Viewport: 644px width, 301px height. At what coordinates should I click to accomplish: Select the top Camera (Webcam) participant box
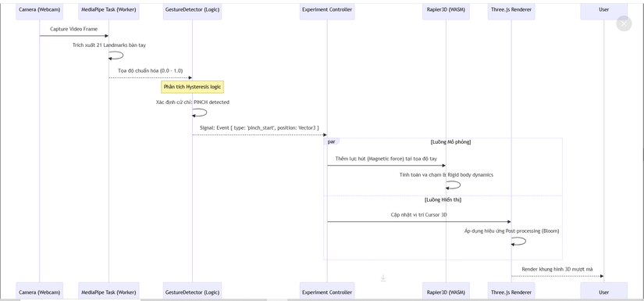(40, 11)
